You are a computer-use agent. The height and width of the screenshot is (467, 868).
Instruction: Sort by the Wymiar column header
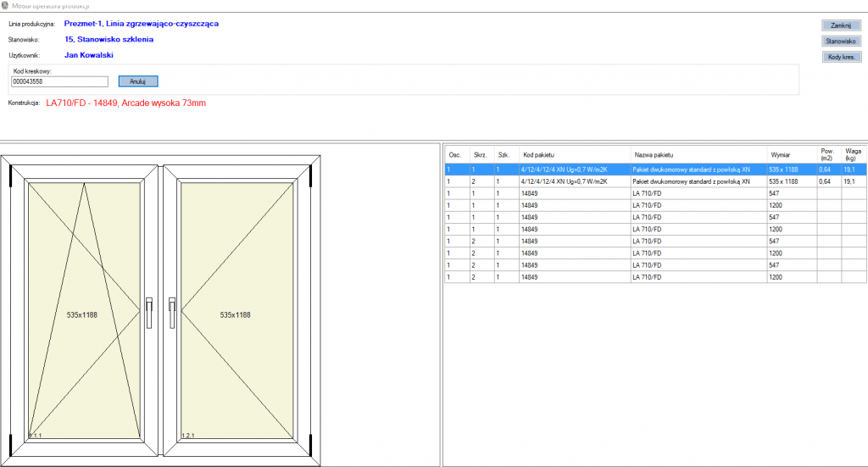click(x=792, y=155)
